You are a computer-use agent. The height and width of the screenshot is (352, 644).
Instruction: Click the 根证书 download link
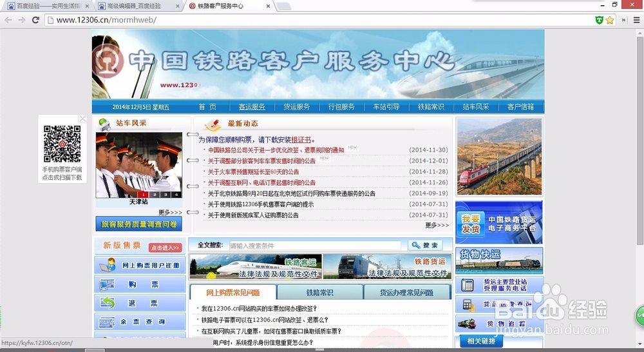(x=301, y=140)
